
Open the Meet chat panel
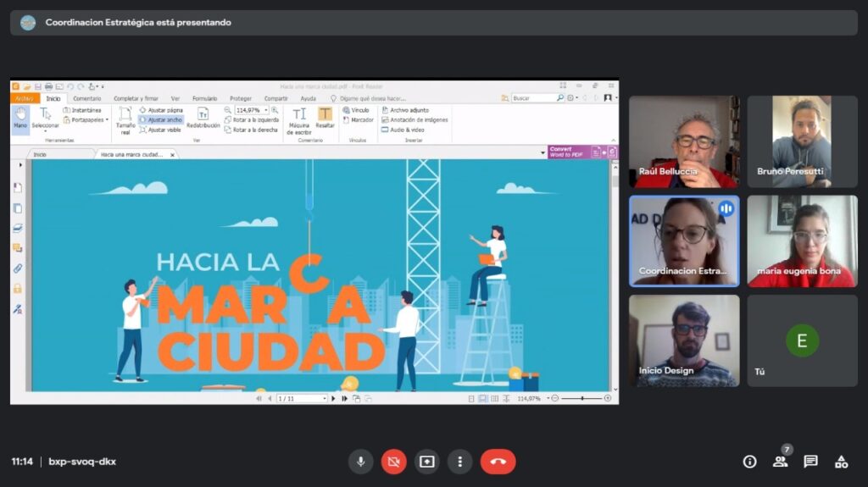coord(810,462)
